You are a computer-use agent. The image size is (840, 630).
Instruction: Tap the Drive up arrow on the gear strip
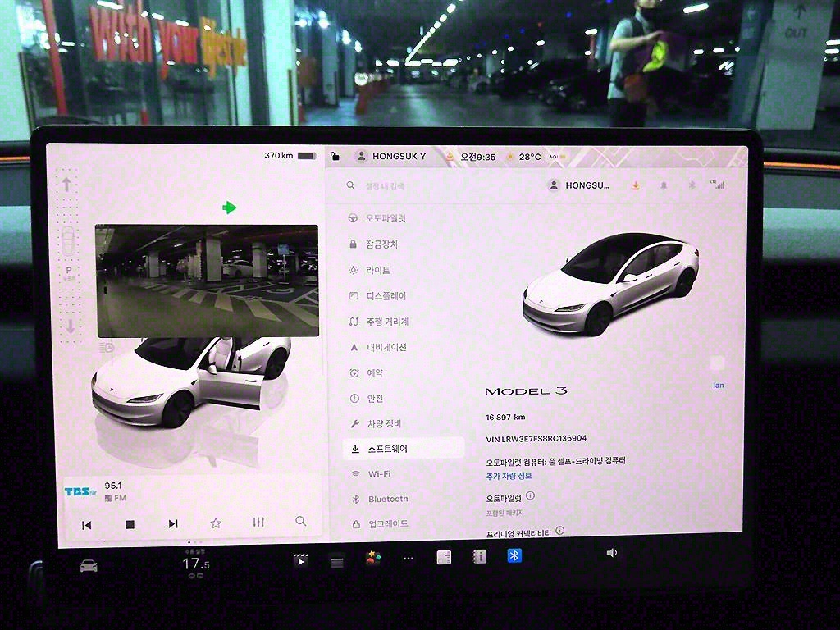coord(66,185)
